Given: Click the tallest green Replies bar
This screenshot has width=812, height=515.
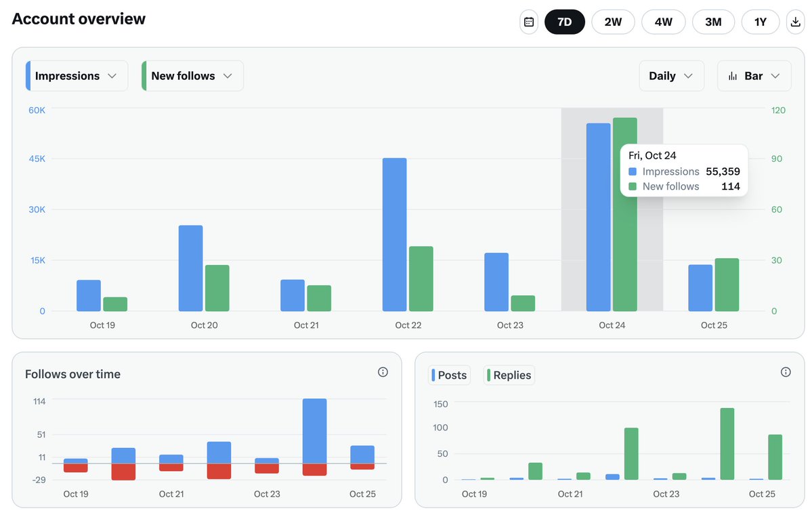Looking at the screenshot, I should (727, 444).
